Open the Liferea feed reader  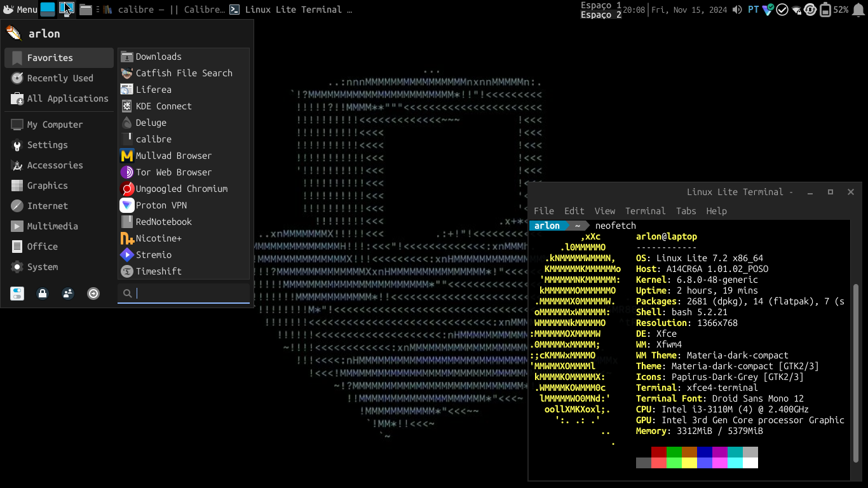pos(184,90)
